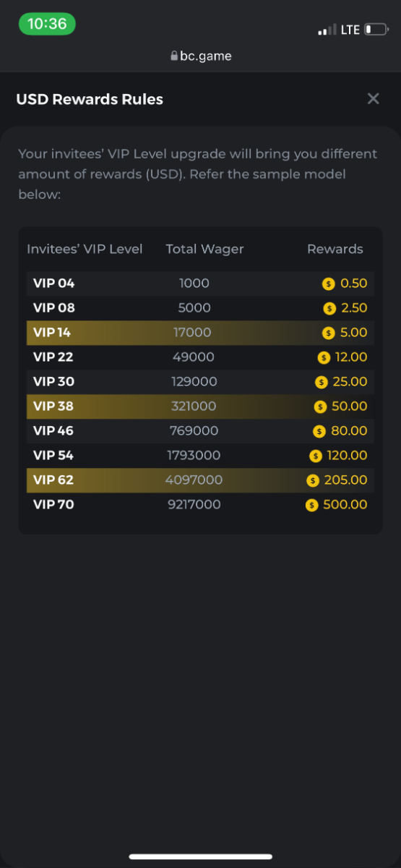Select the VIP 70 level row
The image size is (401, 868).
pyautogui.click(x=200, y=505)
